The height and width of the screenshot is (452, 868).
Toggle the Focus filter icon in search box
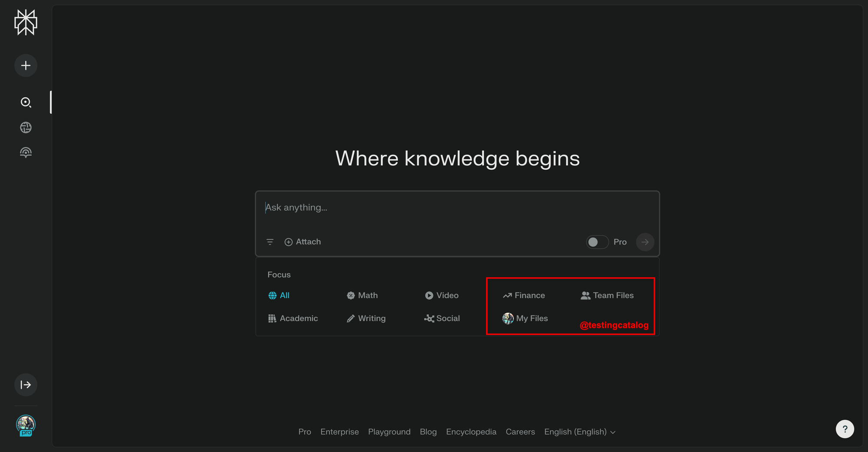coord(270,242)
